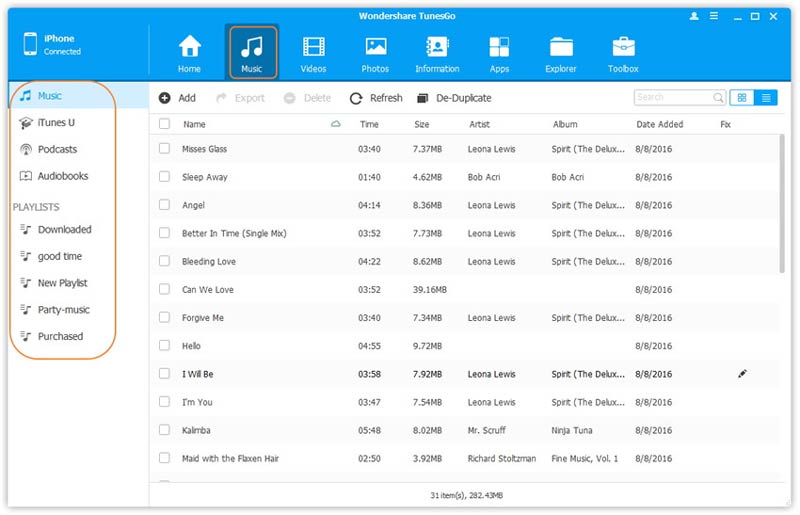Click the Add button
800x515 pixels.
pos(177,98)
